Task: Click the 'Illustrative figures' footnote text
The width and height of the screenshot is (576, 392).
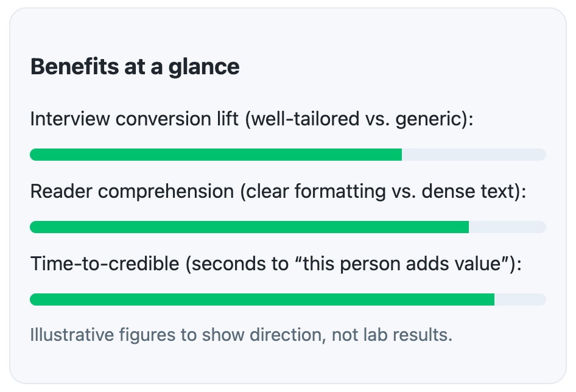Action: click(241, 335)
